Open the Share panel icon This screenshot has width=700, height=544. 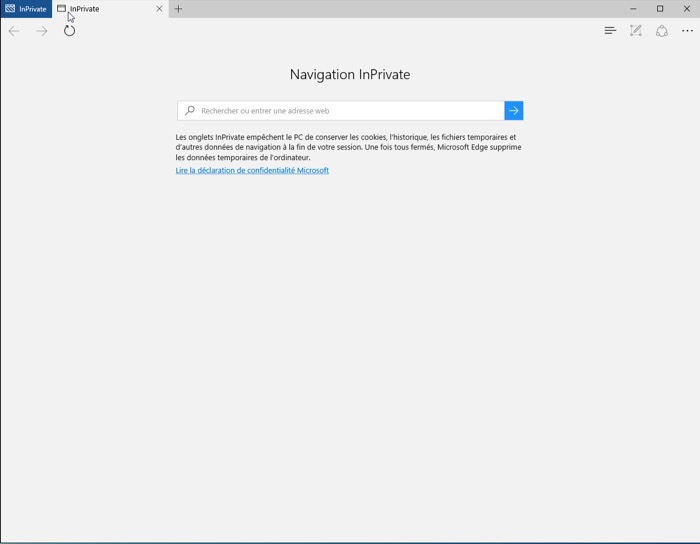662,31
